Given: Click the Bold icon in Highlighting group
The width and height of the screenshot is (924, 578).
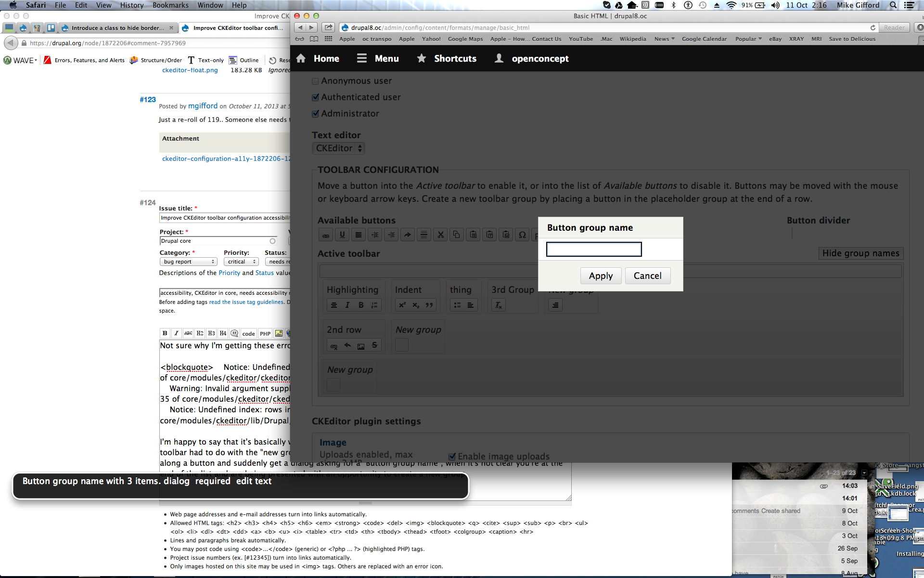Looking at the screenshot, I should tap(361, 305).
